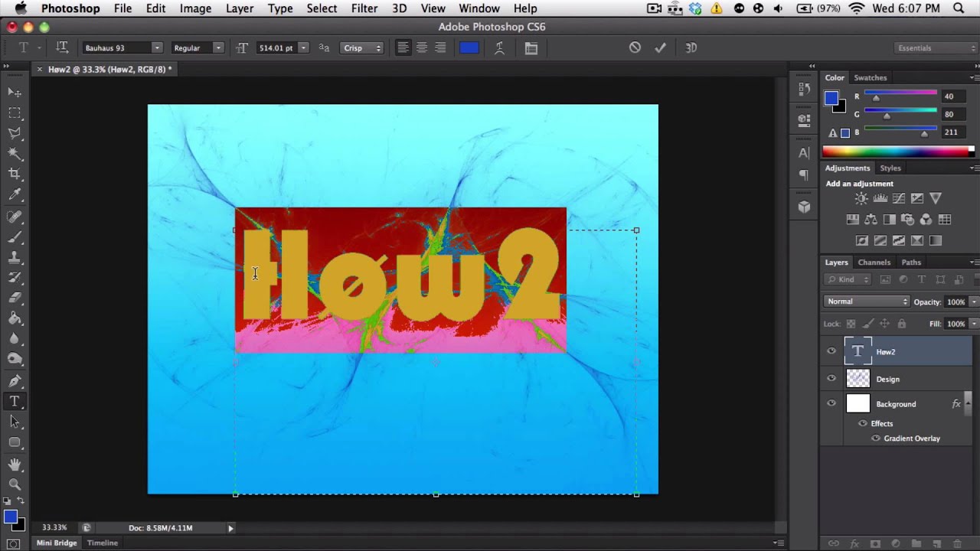Viewport: 980px width, 551px height.
Task: Add a Levels adjustment
Action: pyautogui.click(x=880, y=199)
